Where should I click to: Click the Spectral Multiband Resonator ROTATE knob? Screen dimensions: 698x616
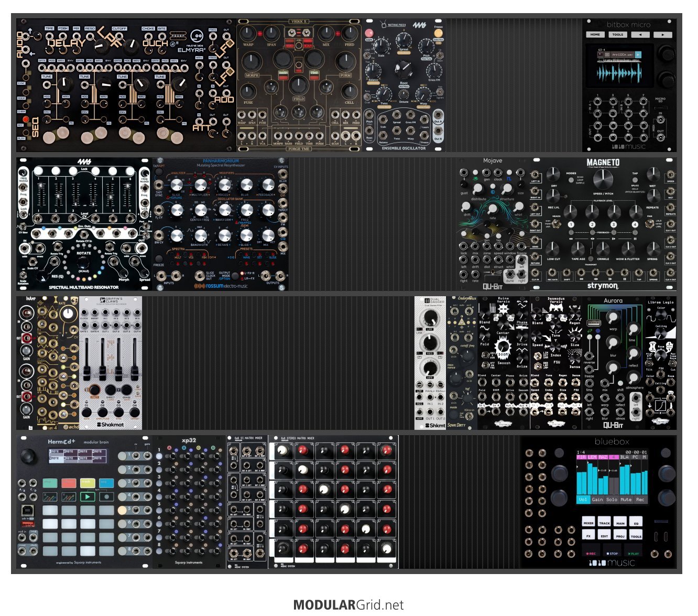pyautogui.click(x=83, y=262)
